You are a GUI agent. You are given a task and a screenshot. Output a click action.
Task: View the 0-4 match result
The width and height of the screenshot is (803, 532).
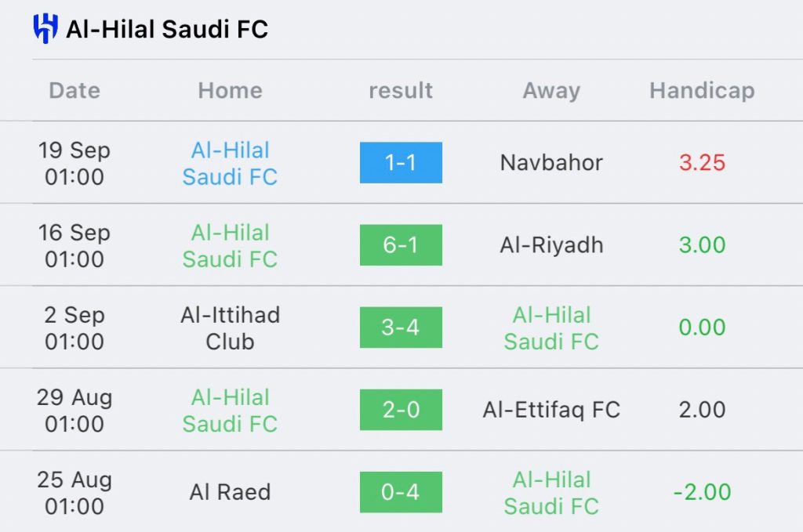pyautogui.click(x=401, y=492)
